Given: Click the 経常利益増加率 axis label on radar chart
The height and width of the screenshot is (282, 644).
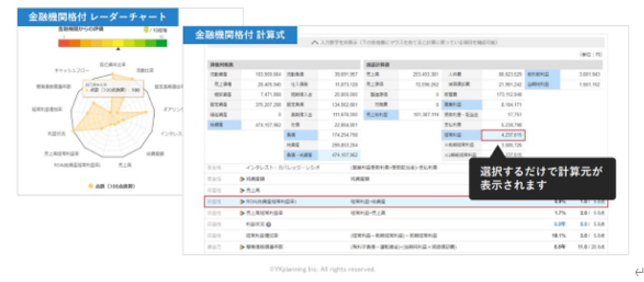Looking at the screenshot, I should 47,109.
